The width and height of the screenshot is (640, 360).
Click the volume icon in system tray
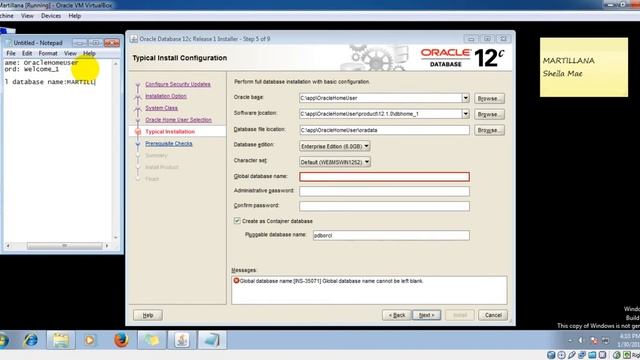[580, 340]
